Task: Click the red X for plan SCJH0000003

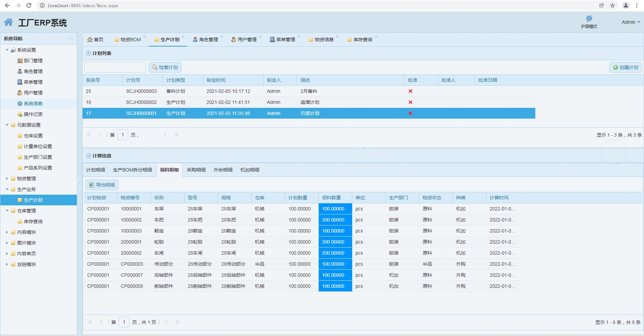Action: click(411, 91)
